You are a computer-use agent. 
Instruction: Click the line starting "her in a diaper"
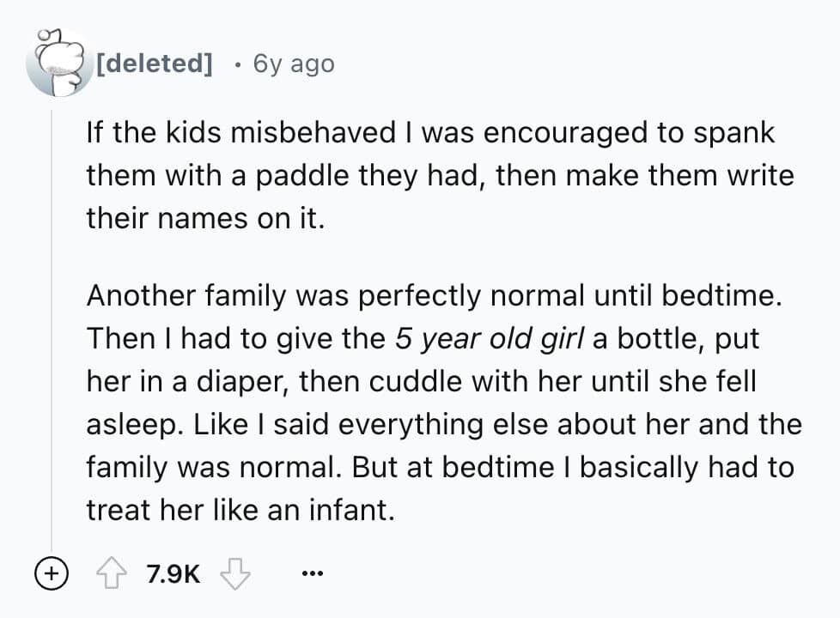421,380
